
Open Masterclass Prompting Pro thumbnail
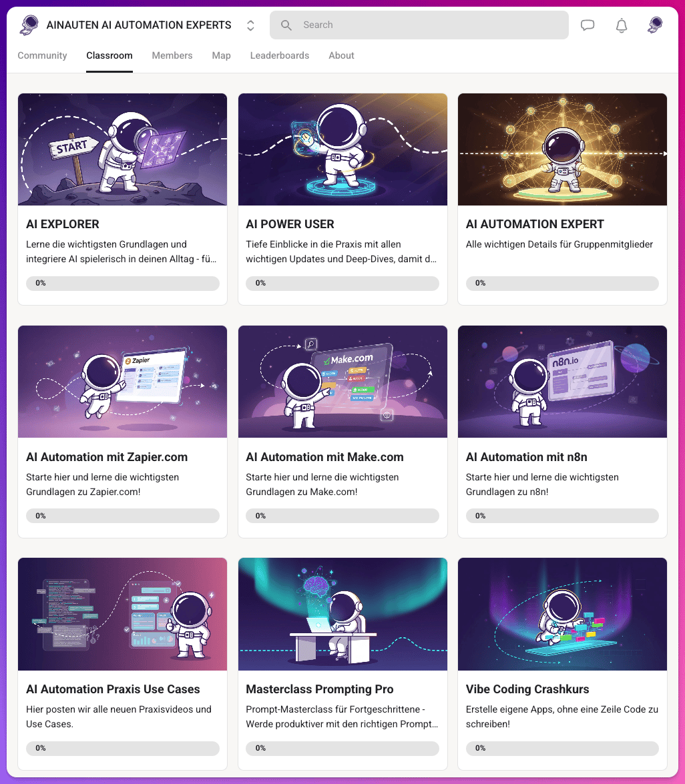click(342, 614)
